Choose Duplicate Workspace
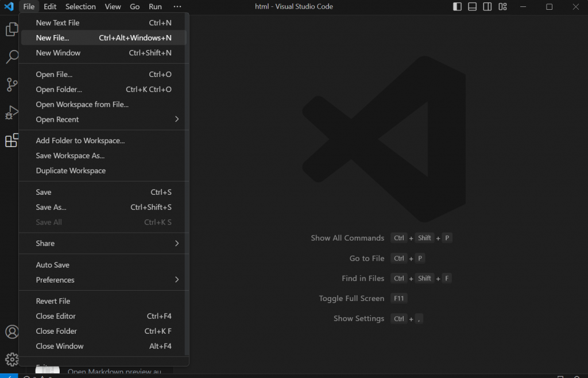 coord(104,171)
